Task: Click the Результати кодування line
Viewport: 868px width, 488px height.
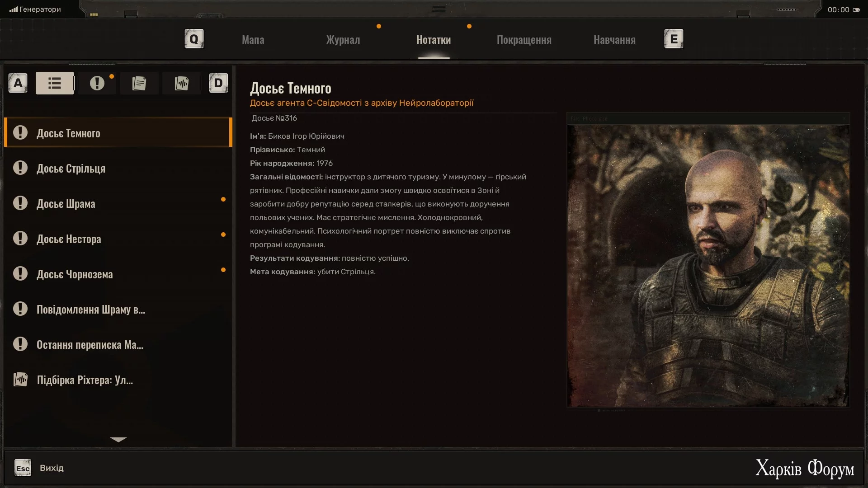Action: [329, 258]
